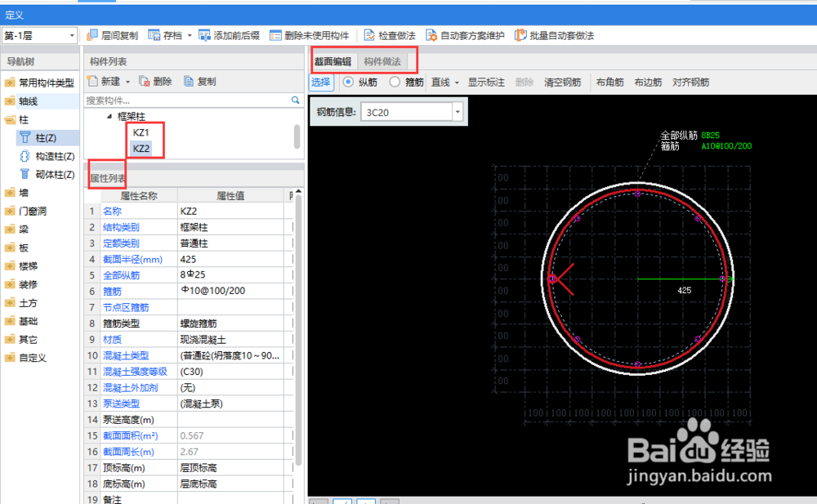
Task: Click the 属性列表 panel tab
Action: [107, 178]
